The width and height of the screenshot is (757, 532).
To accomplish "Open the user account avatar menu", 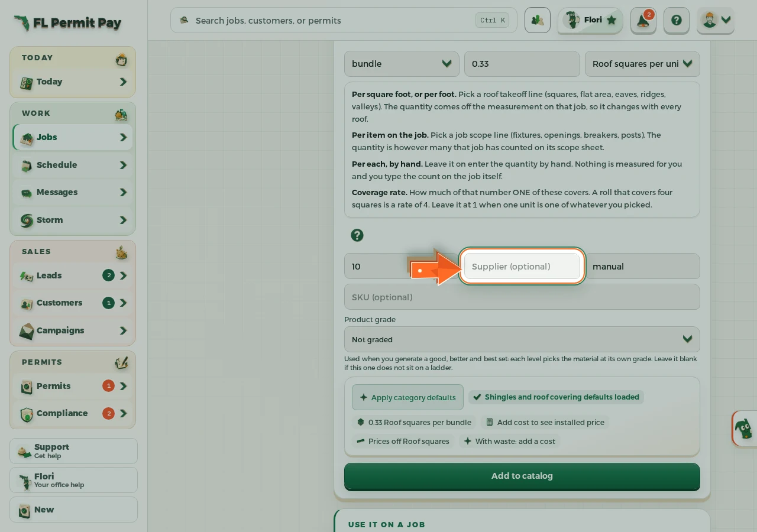I will coord(716,20).
